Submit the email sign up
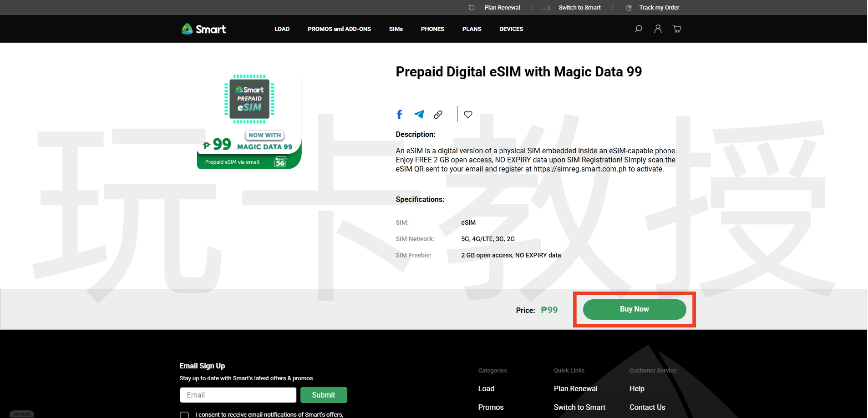The width and height of the screenshot is (868, 418). pyautogui.click(x=324, y=395)
